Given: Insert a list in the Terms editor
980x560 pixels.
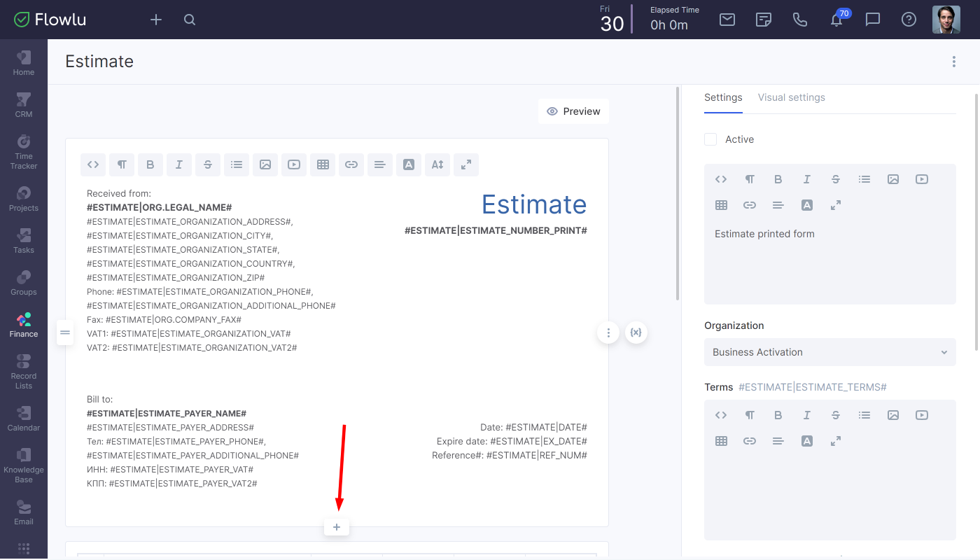Looking at the screenshot, I should point(864,415).
